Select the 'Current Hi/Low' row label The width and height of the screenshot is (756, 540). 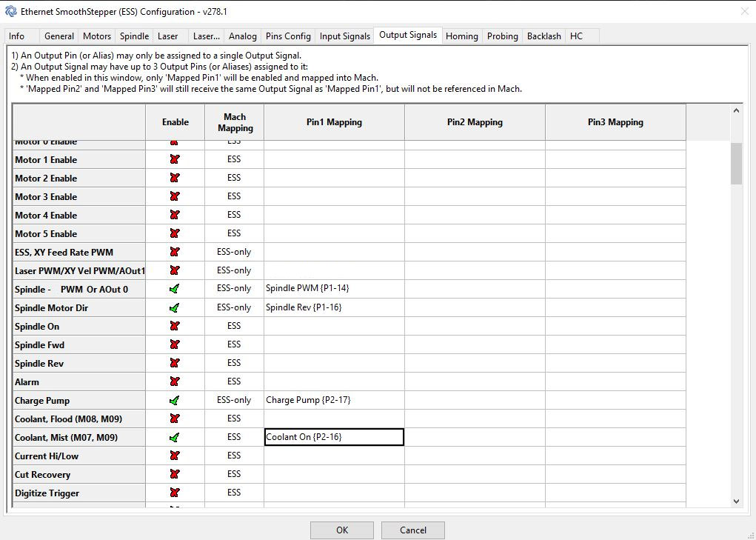pos(79,456)
